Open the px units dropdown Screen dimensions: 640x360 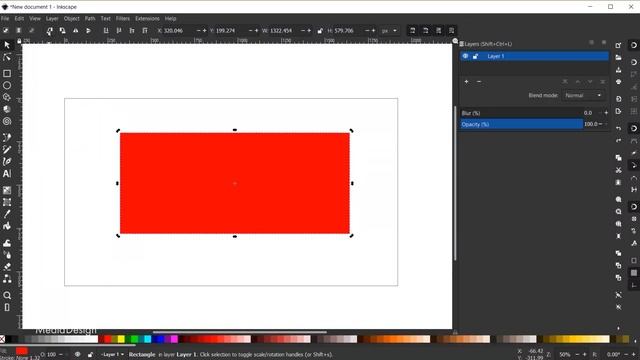tap(389, 31)
